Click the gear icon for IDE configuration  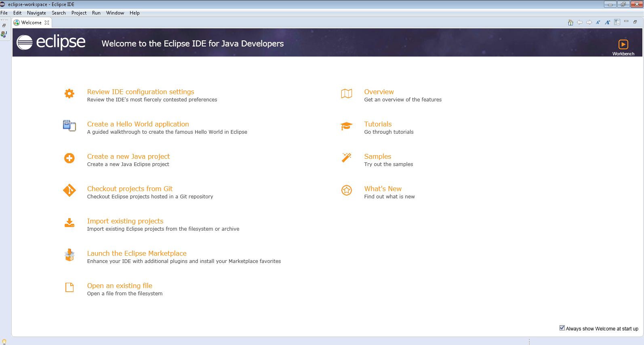pyautogui.click(x=69, y=93)
